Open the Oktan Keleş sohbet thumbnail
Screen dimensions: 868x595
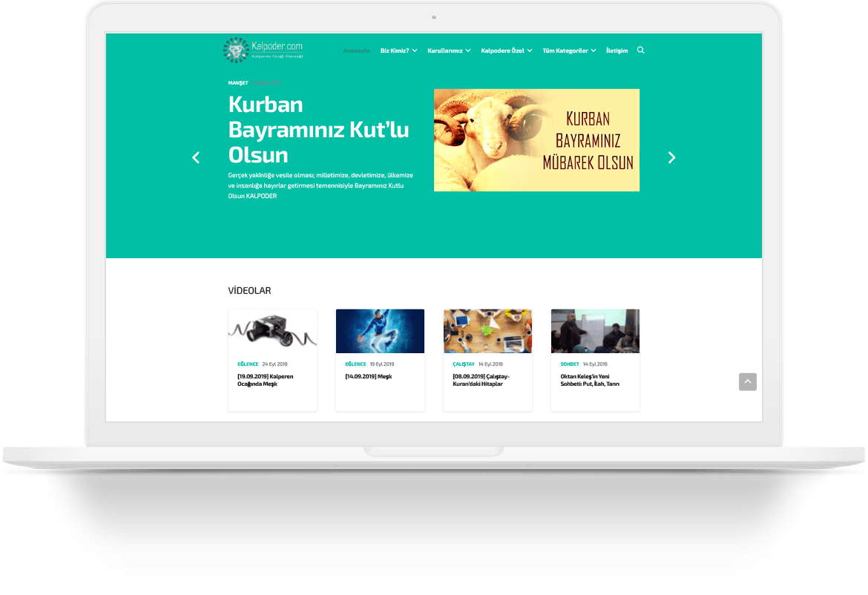pos(595,331)
